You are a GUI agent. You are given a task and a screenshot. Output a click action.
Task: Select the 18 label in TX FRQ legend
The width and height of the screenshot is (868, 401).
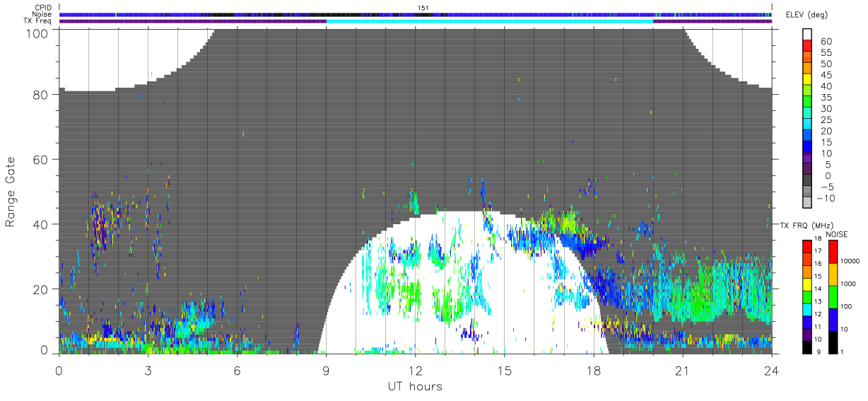click(818, 240)
